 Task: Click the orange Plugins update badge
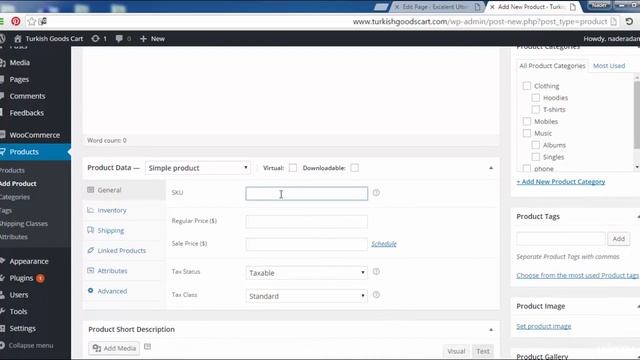[x=40, y=278]
